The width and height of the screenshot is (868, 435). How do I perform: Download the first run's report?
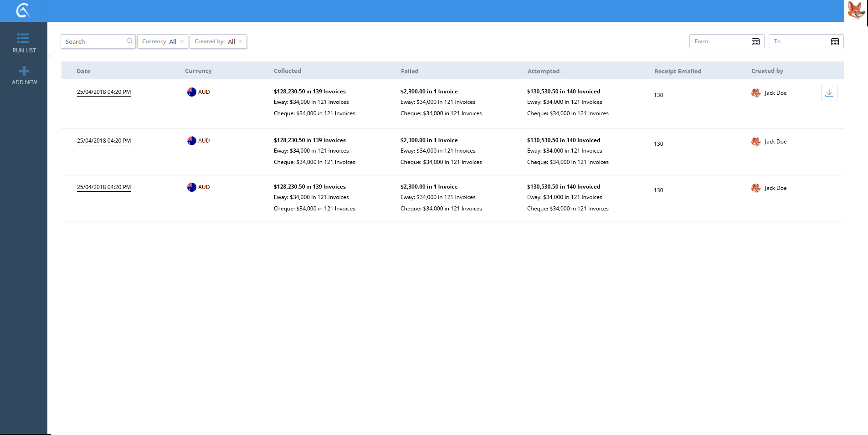829,93
